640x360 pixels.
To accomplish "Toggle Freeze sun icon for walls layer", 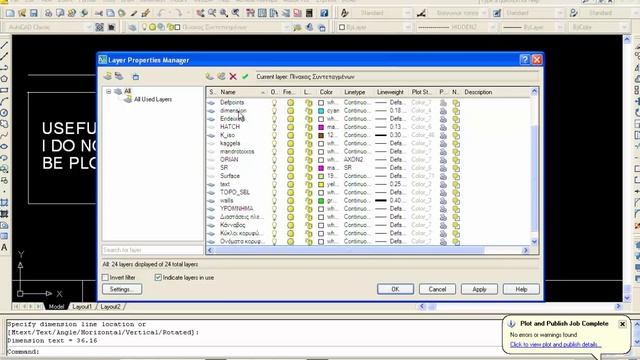I will [290, 200].
